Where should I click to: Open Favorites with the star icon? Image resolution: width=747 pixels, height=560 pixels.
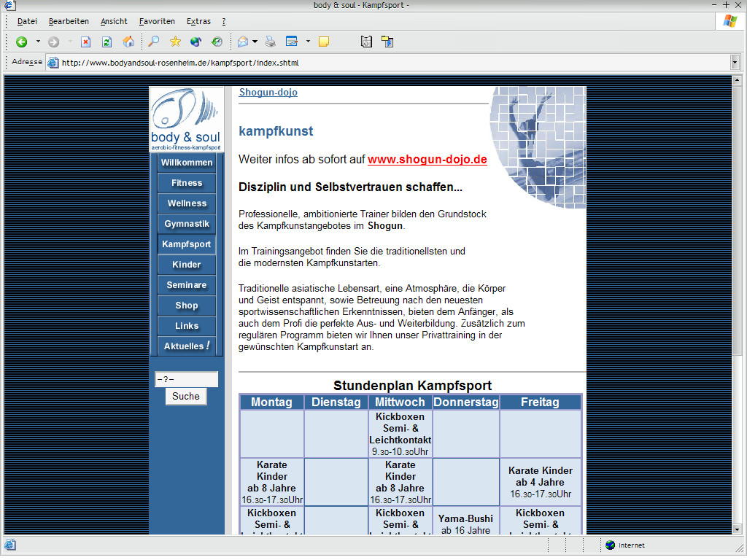(175, 42)
